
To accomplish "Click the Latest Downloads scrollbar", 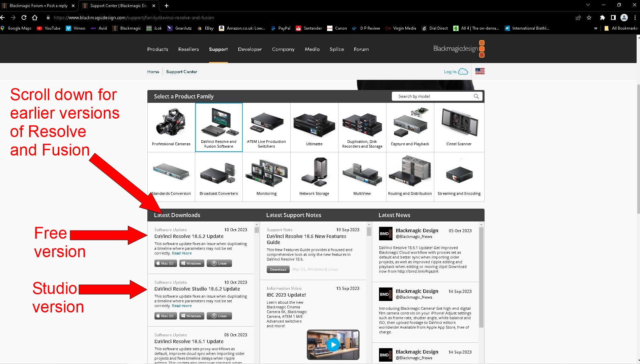I will pyautogui.click(x=257, y=231).
